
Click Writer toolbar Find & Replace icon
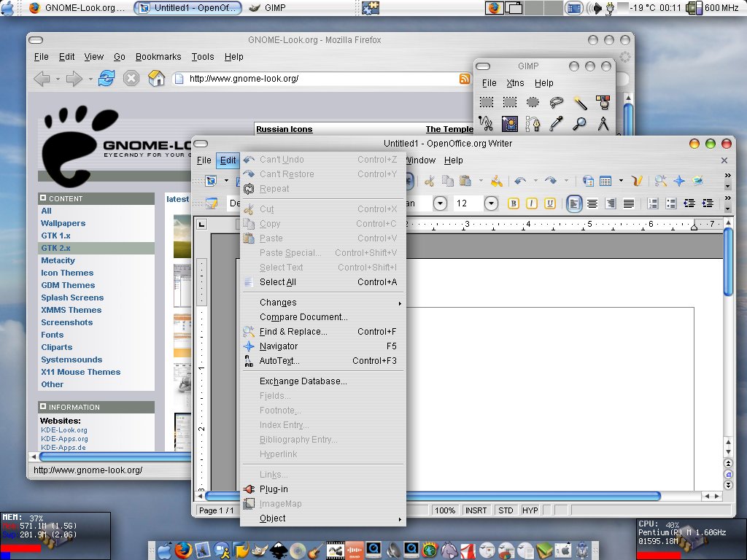661,181
